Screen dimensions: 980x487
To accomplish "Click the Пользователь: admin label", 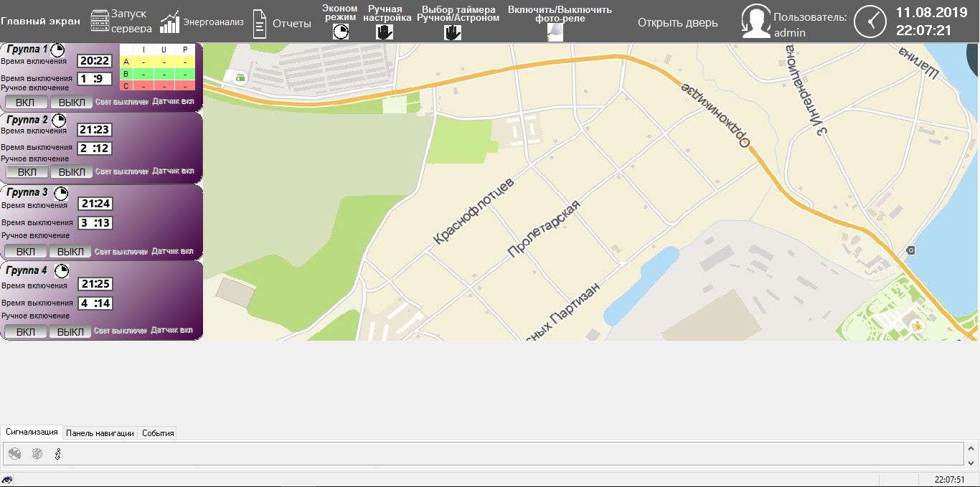I will pos(810,24).
